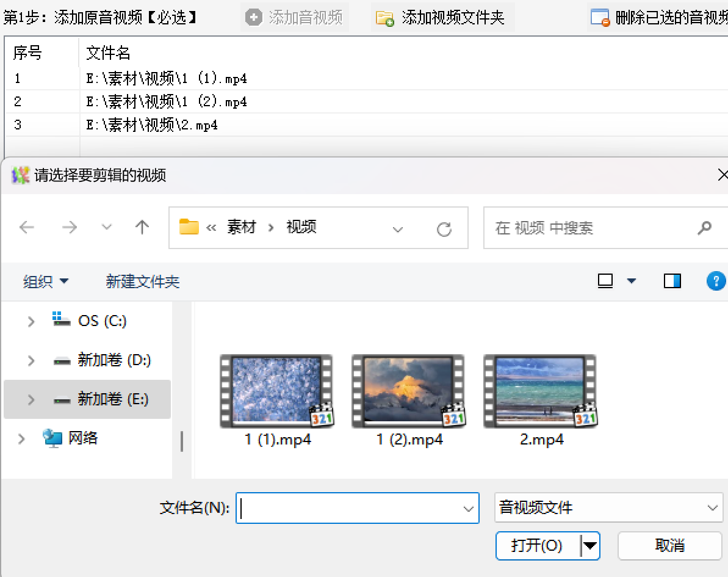Image resolution: width=728 pixels, height=577 pixels.
Task: Click the refresh icon next to the address bar
Action: (445, 227)
